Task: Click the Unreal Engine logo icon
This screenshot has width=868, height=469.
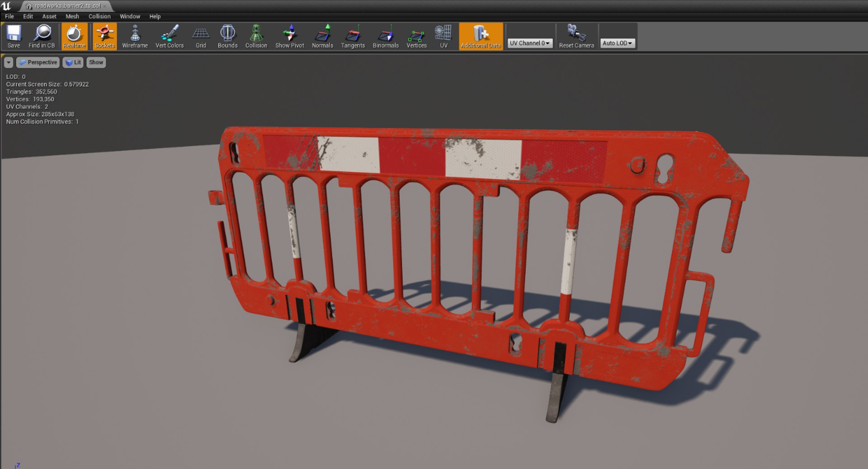Action: [x=7, y=5]
